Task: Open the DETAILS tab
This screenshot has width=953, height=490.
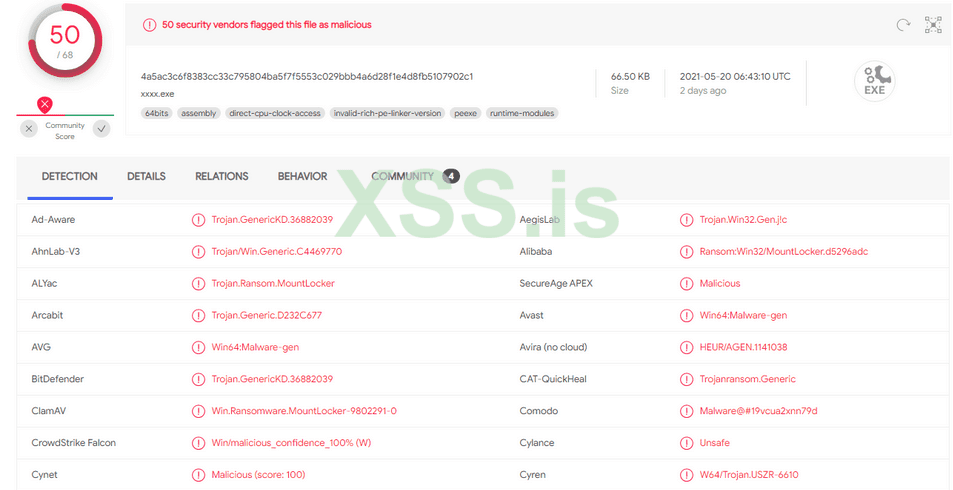Action: [x=146, y=176]
